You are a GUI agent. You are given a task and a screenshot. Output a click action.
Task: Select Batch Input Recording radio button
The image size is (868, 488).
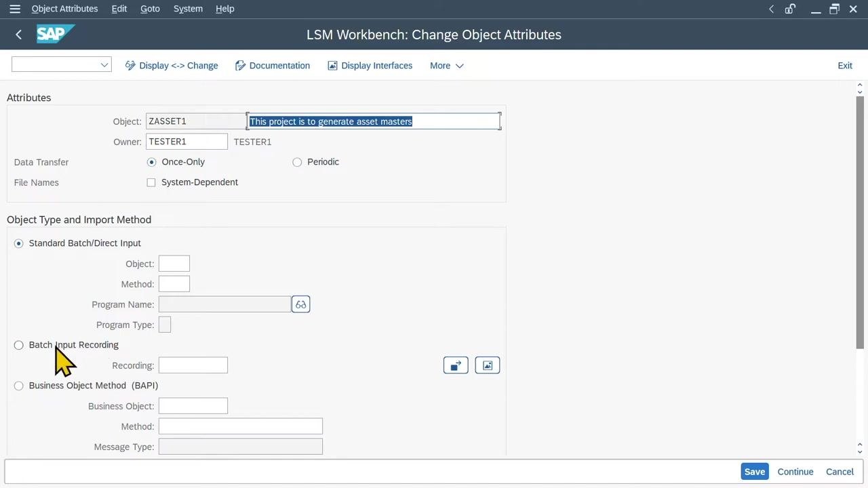(19, 345)
